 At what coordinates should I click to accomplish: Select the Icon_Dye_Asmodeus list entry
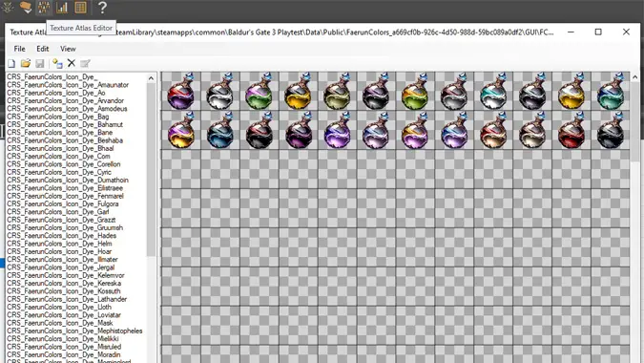pos(67,109)
